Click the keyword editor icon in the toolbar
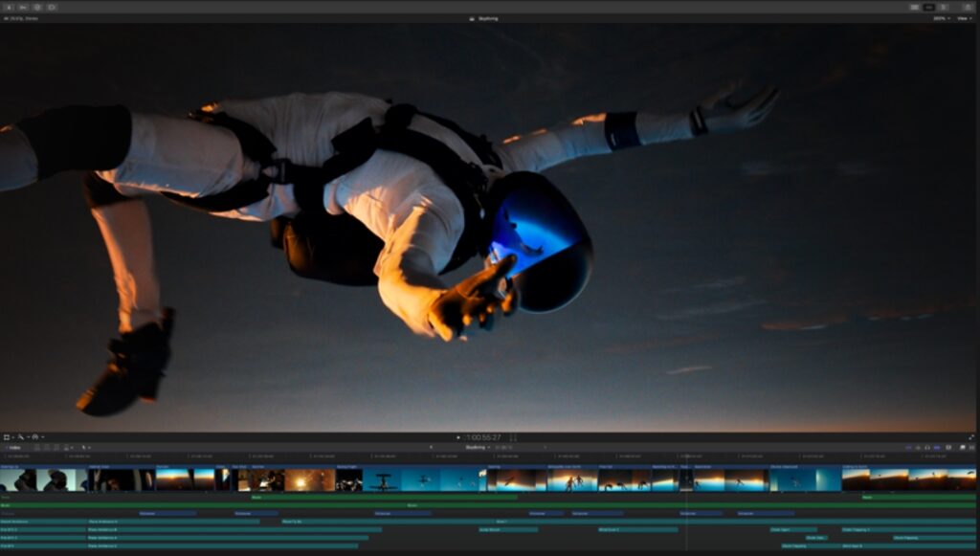Image resolution: width=980 pixels, height=556 pixels. pos(35,8)
